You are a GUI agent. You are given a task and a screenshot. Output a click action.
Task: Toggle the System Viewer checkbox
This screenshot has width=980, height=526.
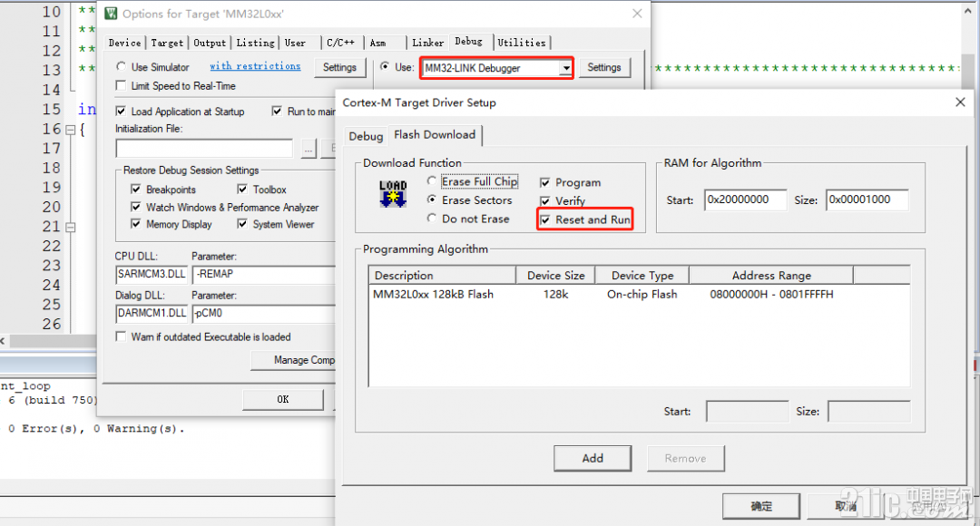(242, 224)
